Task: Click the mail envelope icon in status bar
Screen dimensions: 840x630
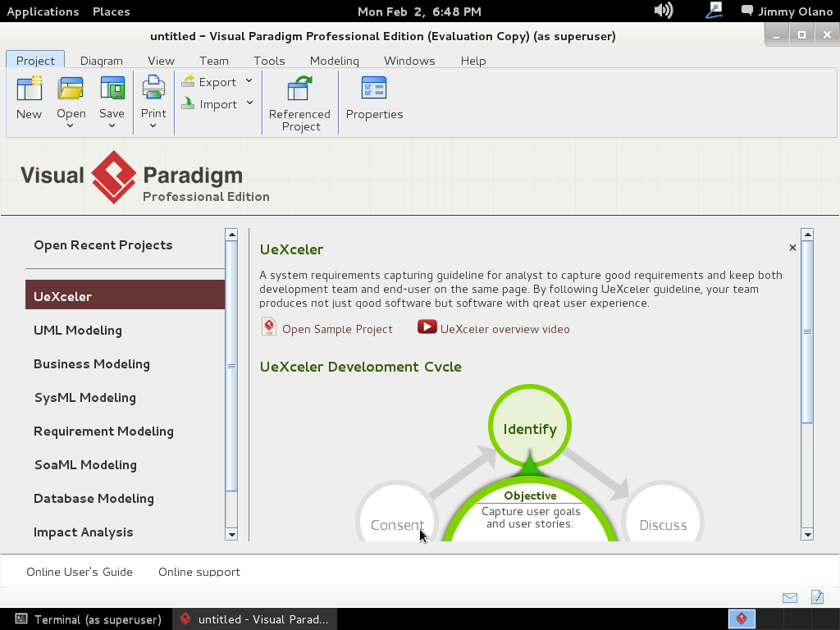Action: click(x=790, y=598)
